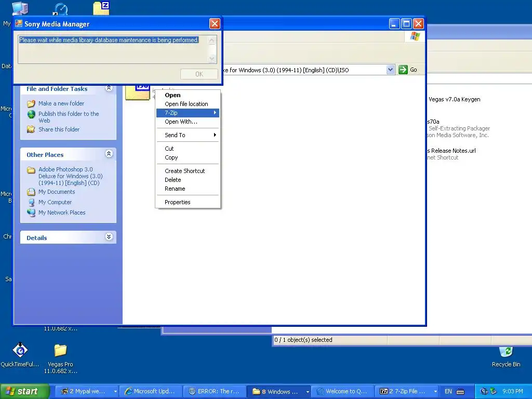
Task: Collapse the File and Folder Tasks panel
Action: pos(109,88)
